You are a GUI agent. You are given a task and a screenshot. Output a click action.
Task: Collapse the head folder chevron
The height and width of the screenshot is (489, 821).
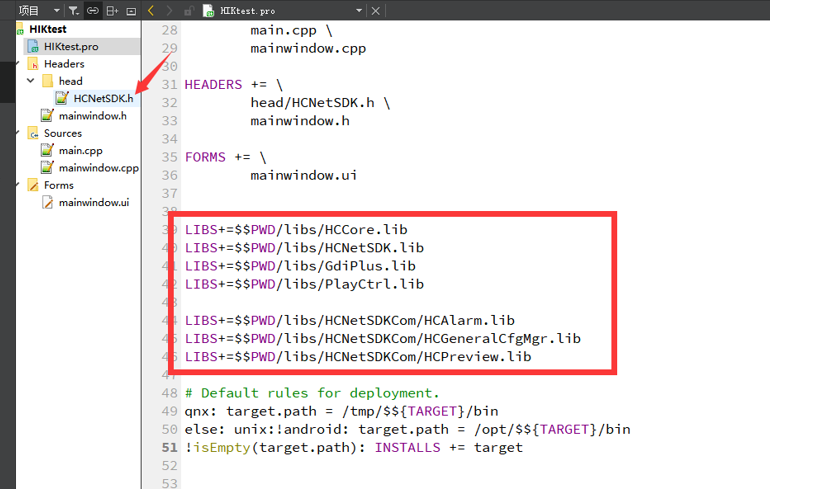point(31,81)
